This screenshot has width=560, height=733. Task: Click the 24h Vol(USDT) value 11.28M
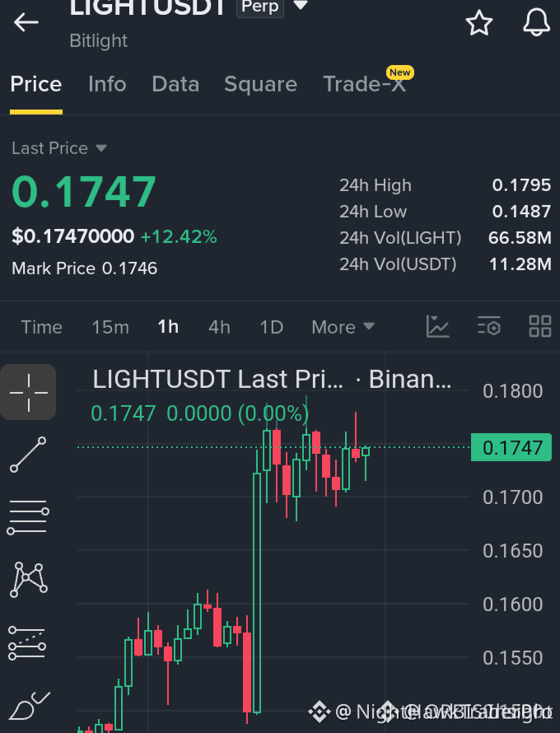pyautogui.click(x=520, y=264)
